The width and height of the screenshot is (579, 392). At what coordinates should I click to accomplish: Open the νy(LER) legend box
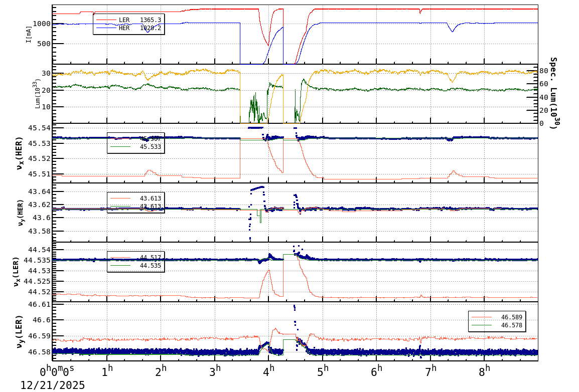click(497, 321)
